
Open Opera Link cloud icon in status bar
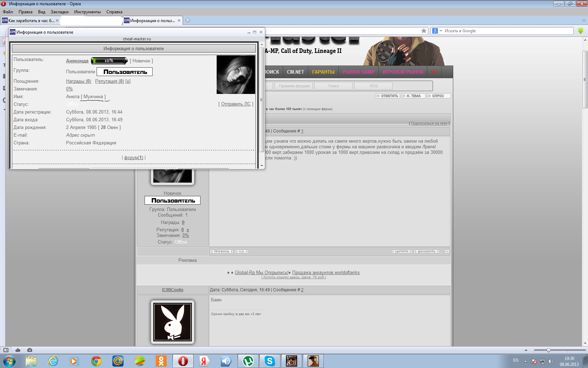tap(18, 350)
